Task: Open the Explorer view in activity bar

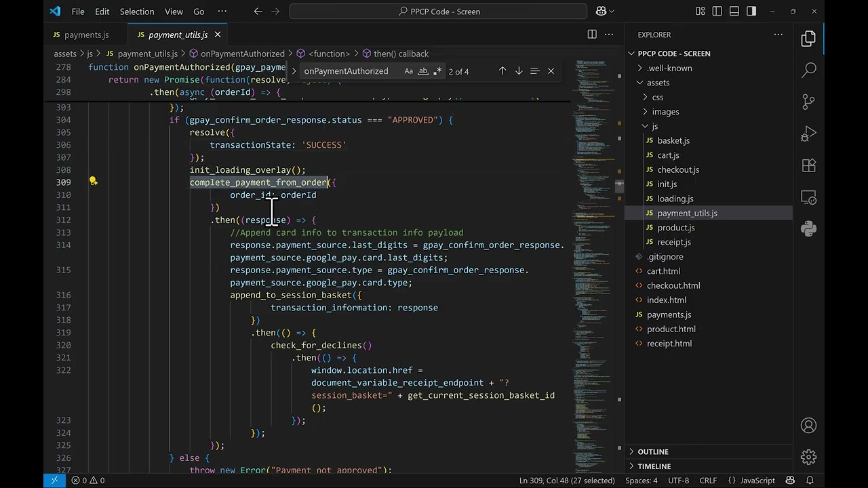Action: click(x=808, y=39)
